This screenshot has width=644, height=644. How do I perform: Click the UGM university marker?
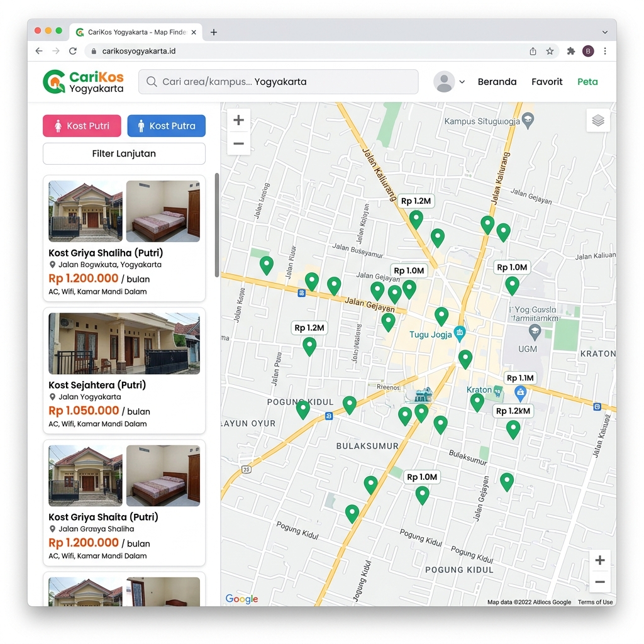[535, 333]
